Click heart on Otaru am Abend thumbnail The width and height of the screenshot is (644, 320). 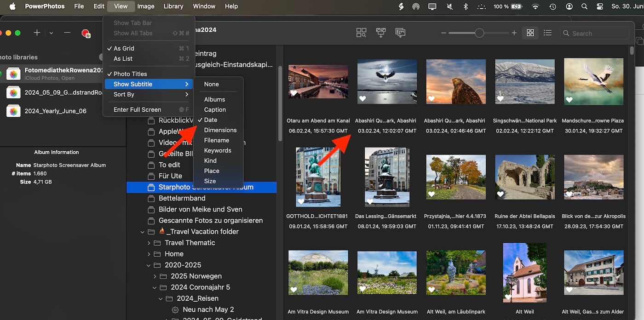pos(293,93)
